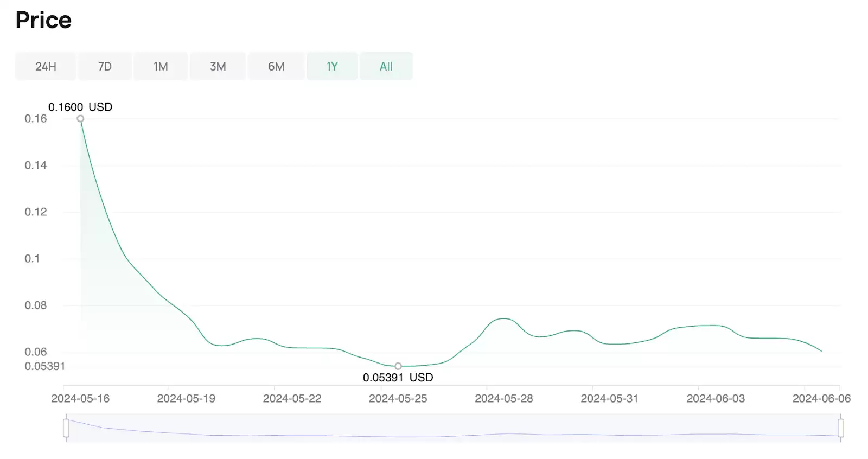
Task: Click the 0.05391 USD minimum label below the curve
Action: [398, 378]
